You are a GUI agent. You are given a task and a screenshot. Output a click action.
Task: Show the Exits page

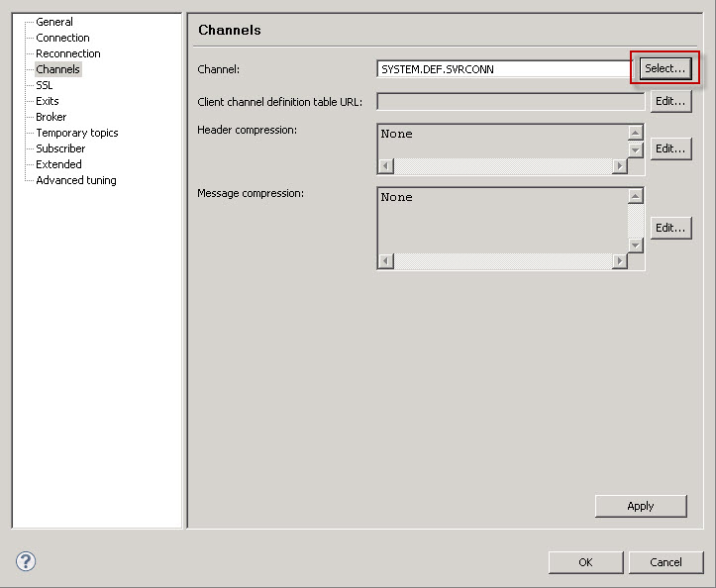tap(47, 101)
